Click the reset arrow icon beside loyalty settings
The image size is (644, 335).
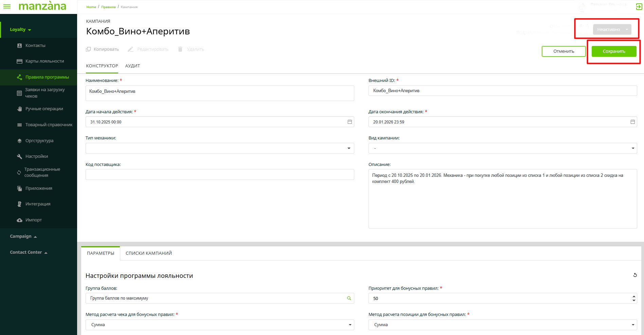635,275
